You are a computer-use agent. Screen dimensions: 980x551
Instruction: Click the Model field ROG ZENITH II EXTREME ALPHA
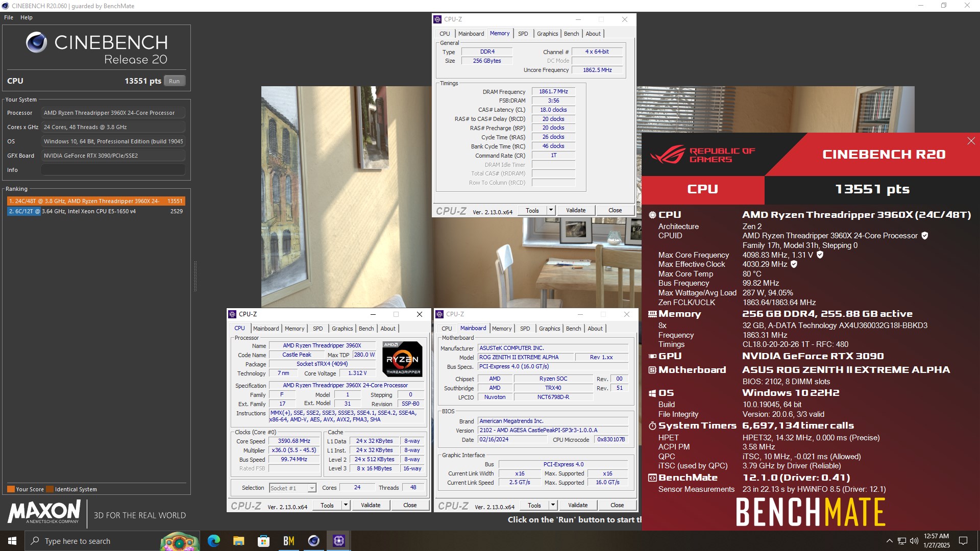point(526,357)
